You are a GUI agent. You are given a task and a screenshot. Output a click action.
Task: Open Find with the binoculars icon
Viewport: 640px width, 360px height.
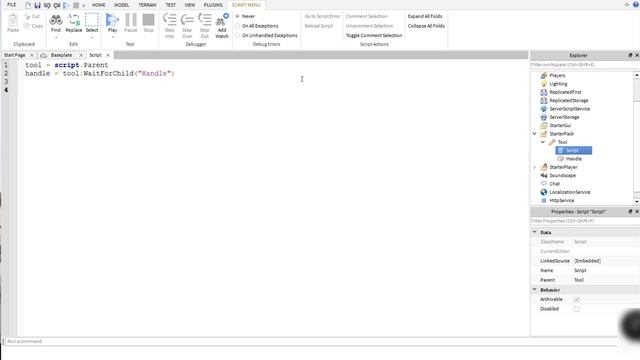tap(56, 20)
